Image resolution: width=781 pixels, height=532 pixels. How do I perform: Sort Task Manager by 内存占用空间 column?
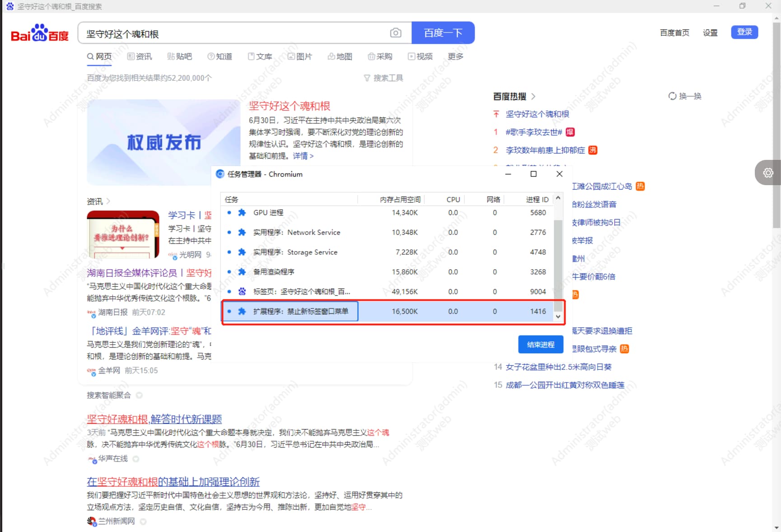click(x=400, y=200)
